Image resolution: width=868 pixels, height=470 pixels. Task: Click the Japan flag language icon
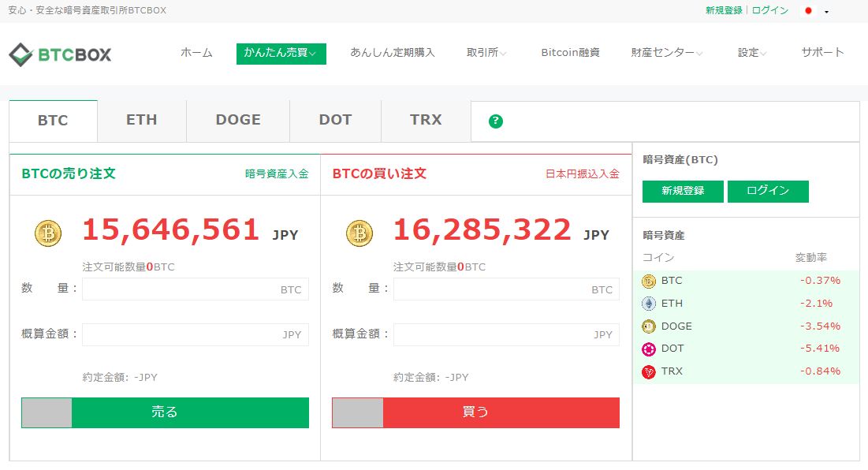pyautogui.click(x=808, y=10)
